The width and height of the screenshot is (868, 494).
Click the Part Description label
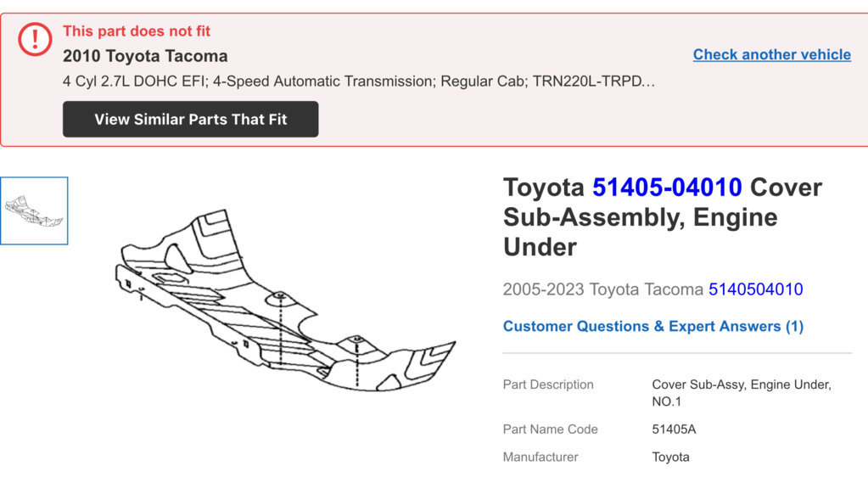coord(548,385)
